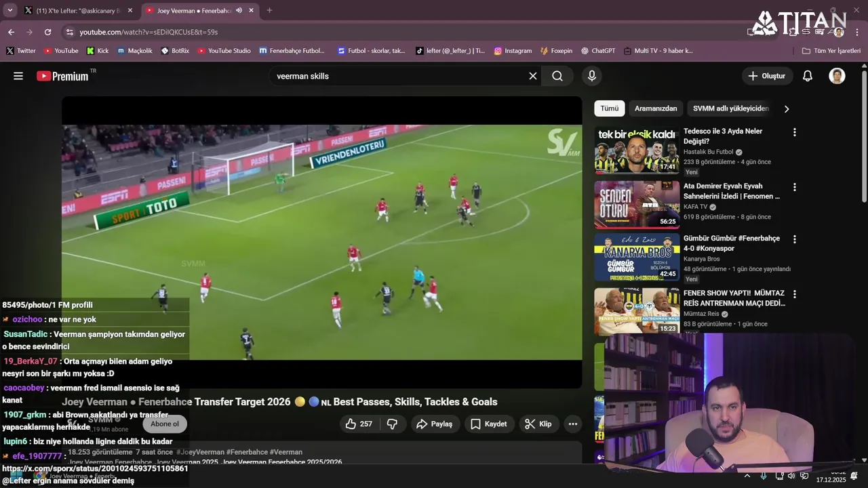868x488 pixels.
Task: Clear the 'veerman skills' search text
Action: click(x=533, y=76)
